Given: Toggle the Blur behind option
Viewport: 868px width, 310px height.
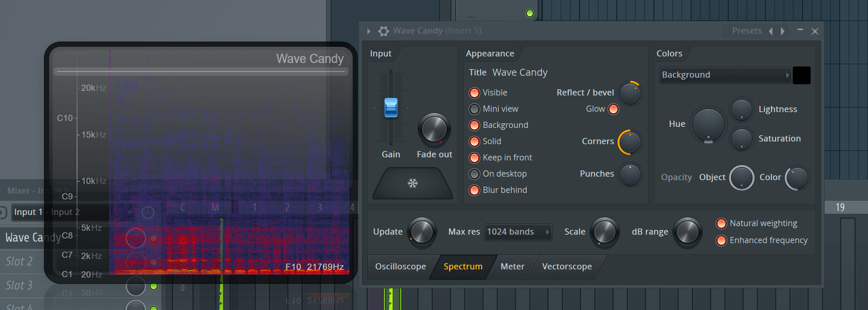Looking at the screenshot, I should click(474, 190).
